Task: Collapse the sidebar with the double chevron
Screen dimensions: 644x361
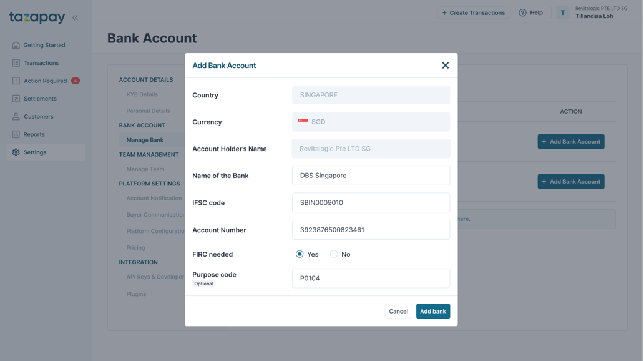Action: click(x=75, y=17)
